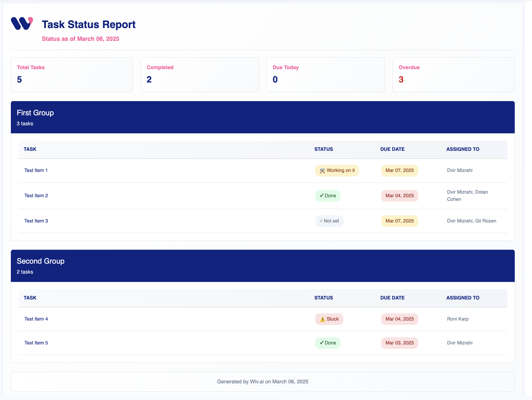Screen dimensions: 532x400
Task: Select the Due Today summary card
Action: click(325, 75)
